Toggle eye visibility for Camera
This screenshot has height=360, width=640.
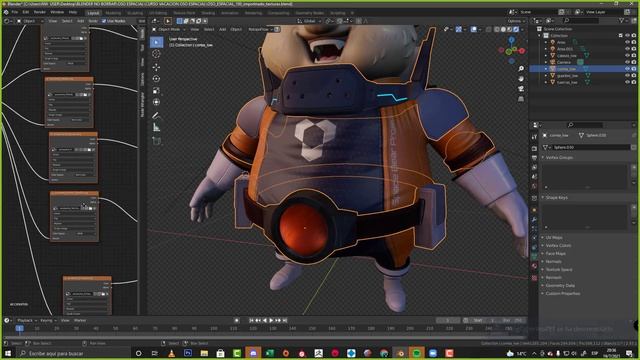click(x=627, y=62)
